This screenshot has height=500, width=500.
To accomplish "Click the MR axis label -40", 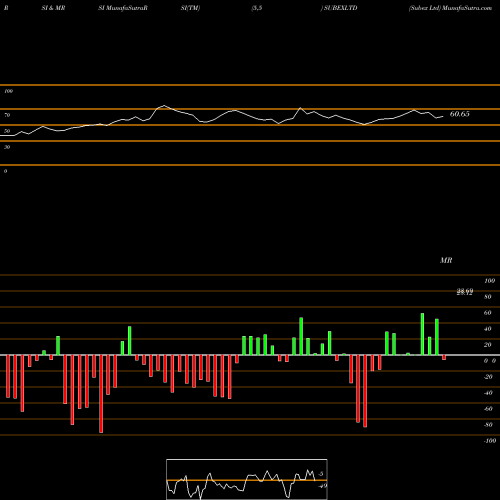I will [x=488, y=393].
